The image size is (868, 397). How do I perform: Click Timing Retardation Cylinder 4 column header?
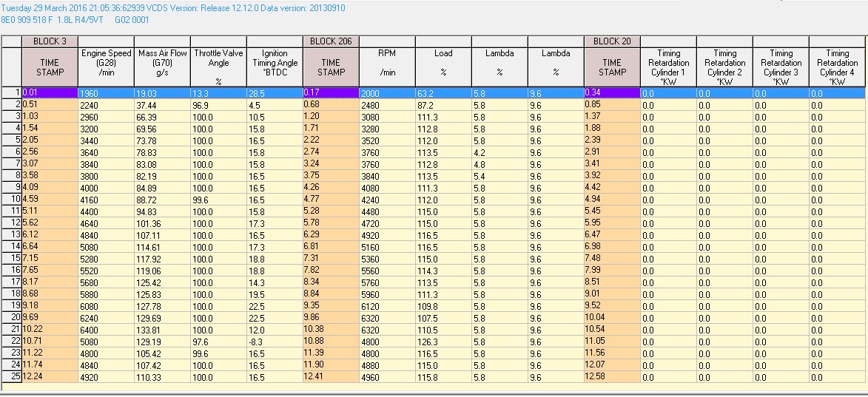pos(837,67)
